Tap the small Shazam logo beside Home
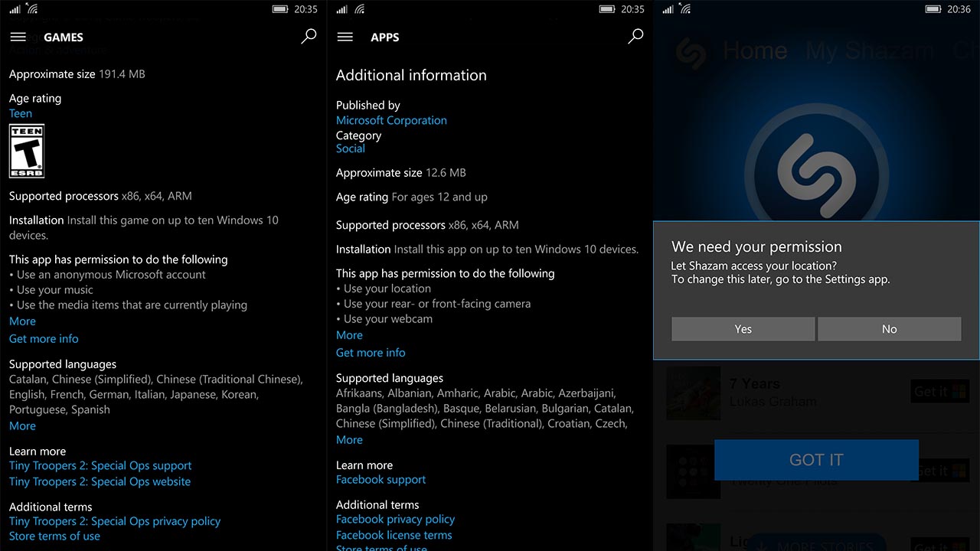 tap(691, 52)
